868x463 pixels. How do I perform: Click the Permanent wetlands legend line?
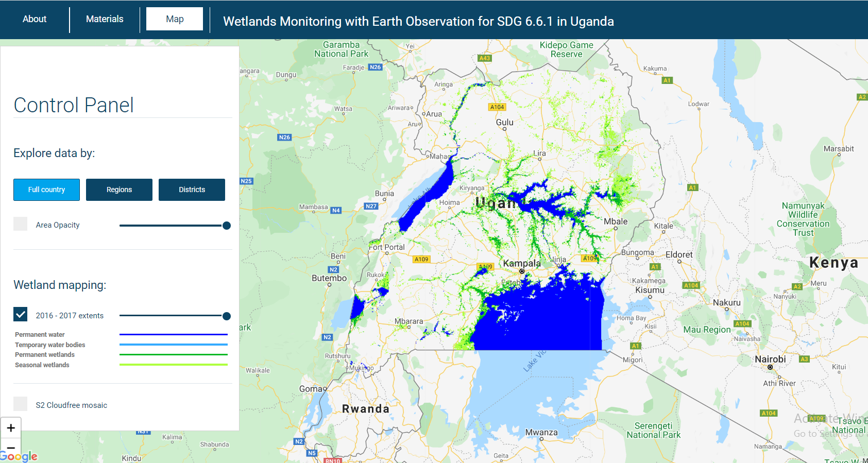pyautogui.click(x=174, y=355)
